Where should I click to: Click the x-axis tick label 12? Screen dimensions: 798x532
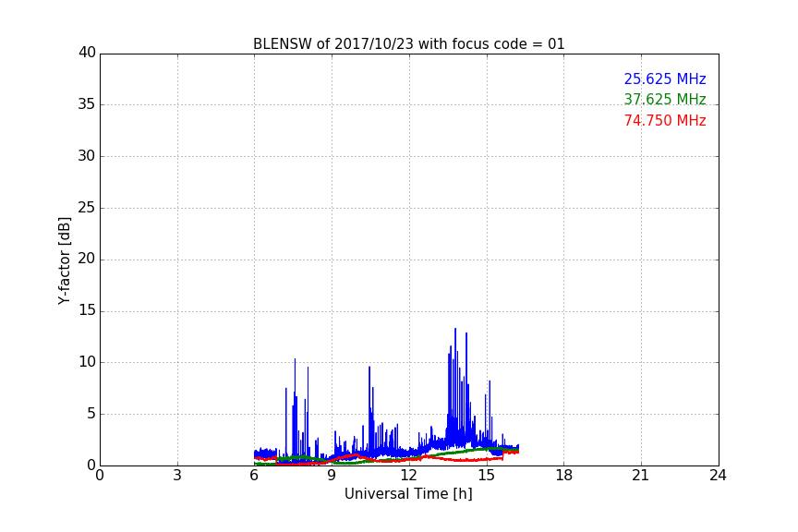click(x=409, y=476)
